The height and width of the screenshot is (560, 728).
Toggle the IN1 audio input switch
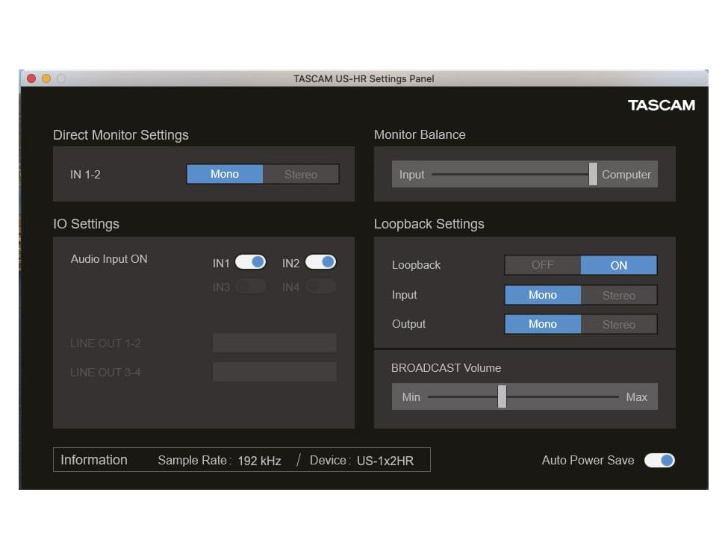(x=250, y=262)
